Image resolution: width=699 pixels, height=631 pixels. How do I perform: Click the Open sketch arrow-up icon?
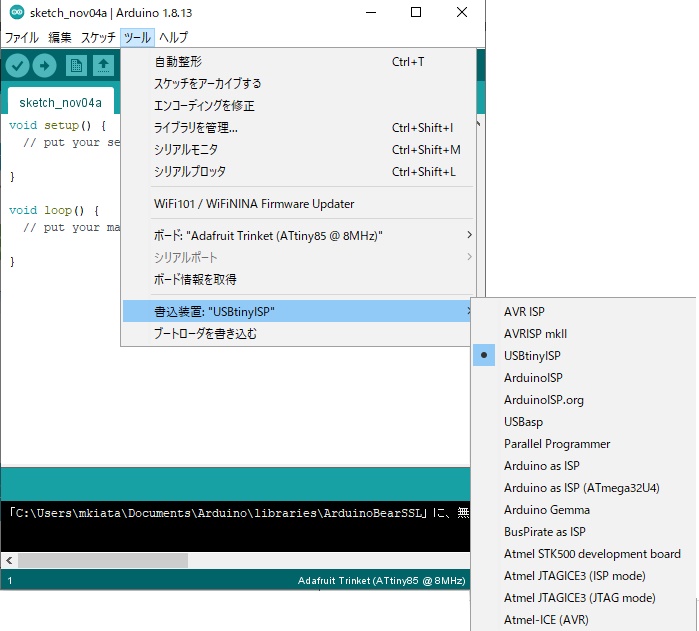103,66
